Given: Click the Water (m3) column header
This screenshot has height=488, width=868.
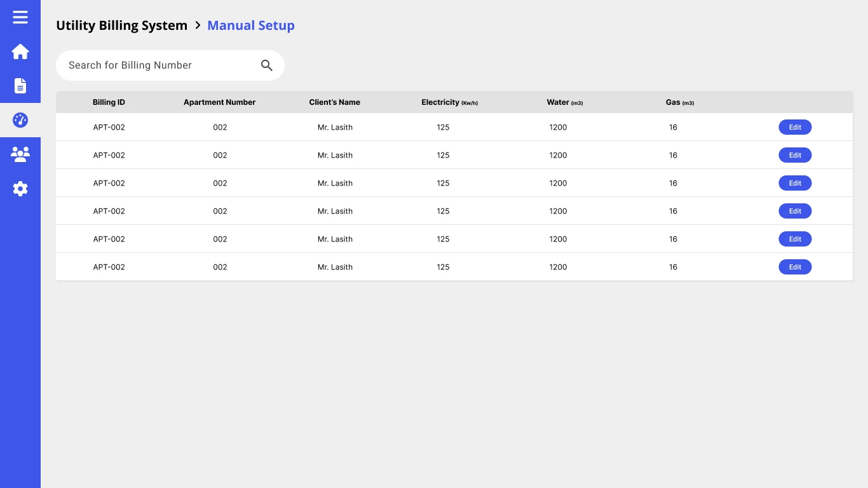Looking at the screenshot, I should (565, 102).
